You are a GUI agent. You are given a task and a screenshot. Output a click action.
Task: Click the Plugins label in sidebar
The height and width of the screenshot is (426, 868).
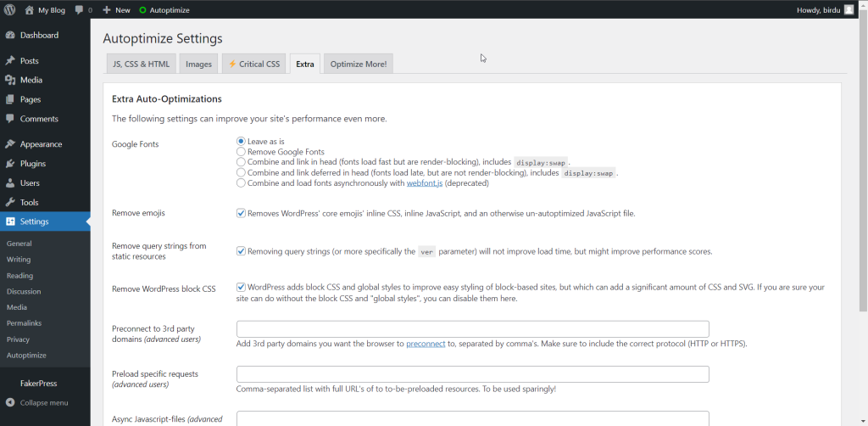pyautogui.click(x=33, y=164)
